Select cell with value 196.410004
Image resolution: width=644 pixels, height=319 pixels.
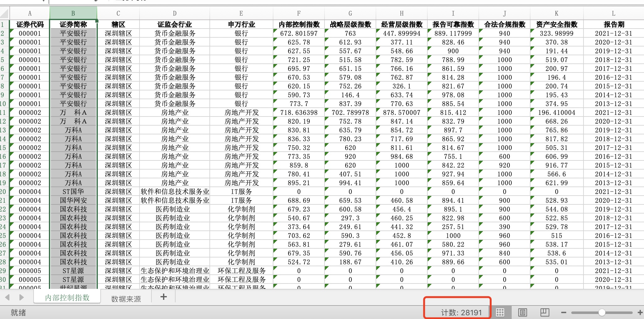[557, 112]
